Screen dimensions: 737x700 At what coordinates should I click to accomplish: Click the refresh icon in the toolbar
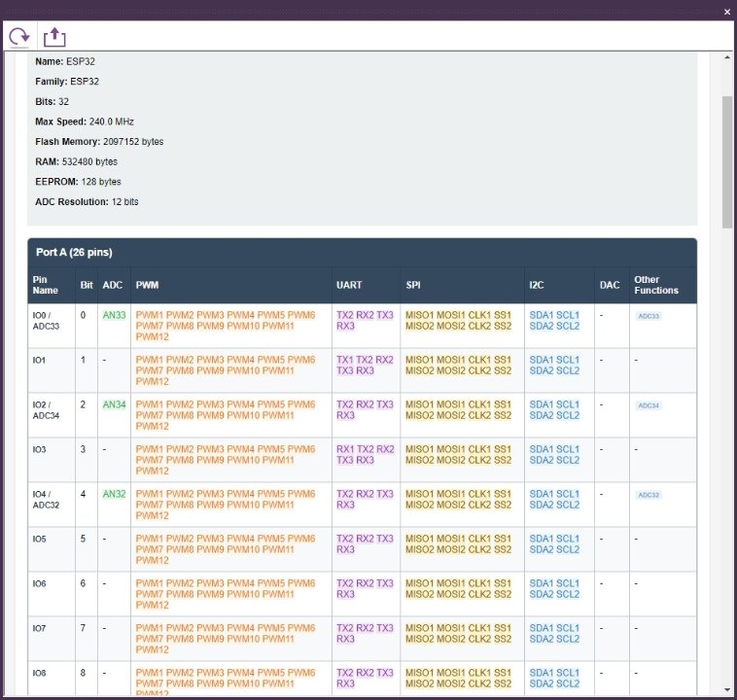point(18,37)
